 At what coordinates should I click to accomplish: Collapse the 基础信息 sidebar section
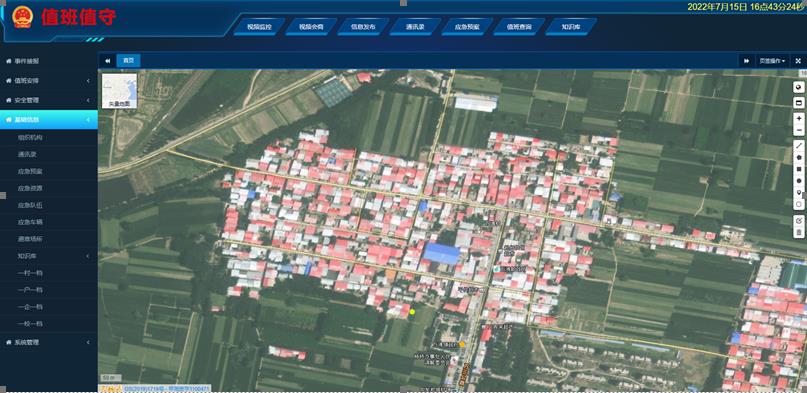tap(49, 119)
